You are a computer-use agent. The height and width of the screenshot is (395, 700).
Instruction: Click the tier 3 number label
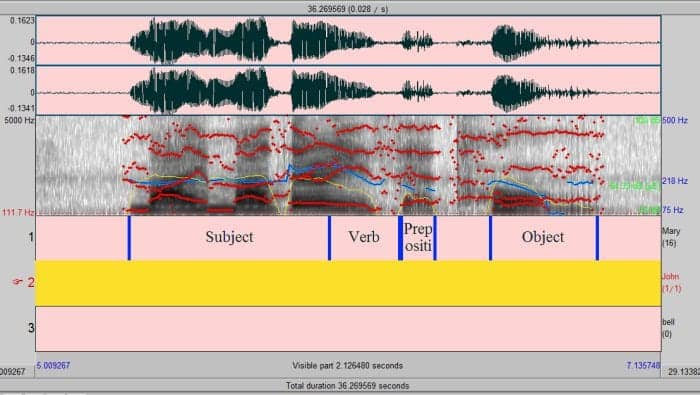click(31, 328)
